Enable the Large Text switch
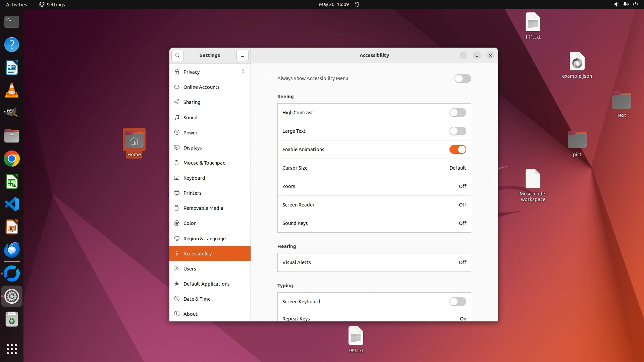 (x=458, y=131)
